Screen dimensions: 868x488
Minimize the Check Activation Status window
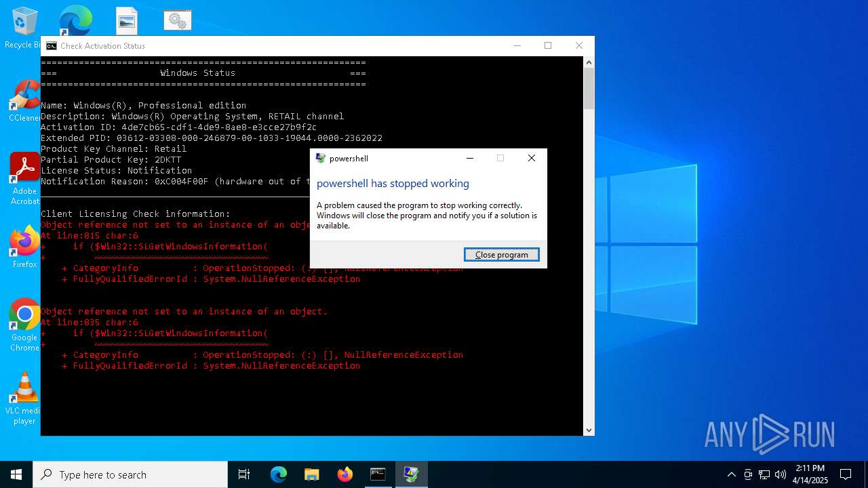tap(517, 46)
